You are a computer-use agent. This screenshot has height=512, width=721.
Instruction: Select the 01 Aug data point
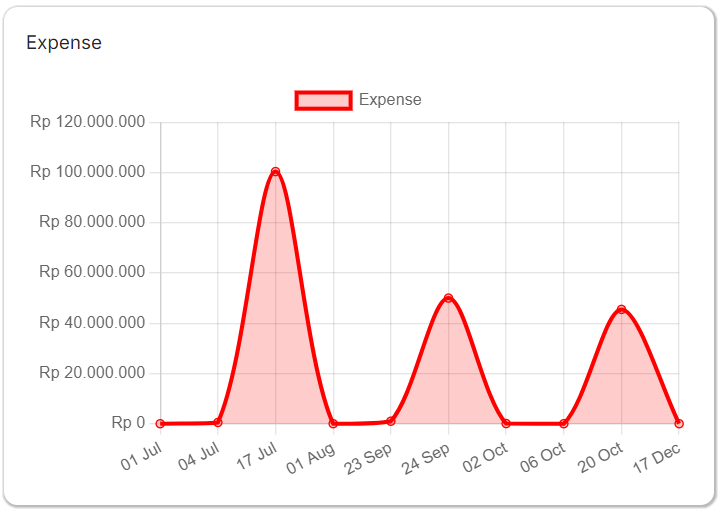click(x=333, y=424)
